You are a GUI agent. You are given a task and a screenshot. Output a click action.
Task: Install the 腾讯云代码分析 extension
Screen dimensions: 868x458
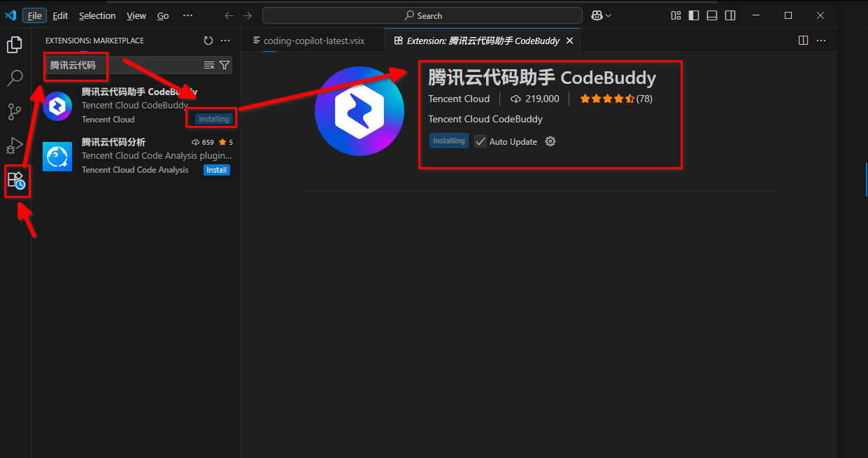click(217, 170)
